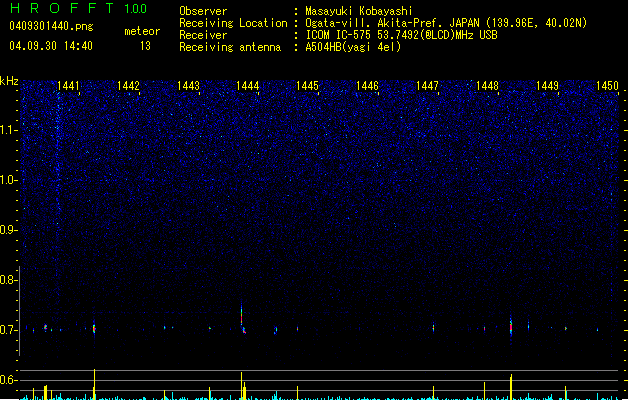The height and width of the screenshot is (400, 629).
Task: Select the file name 0409301440.png
Action: [x=51, y=26]
